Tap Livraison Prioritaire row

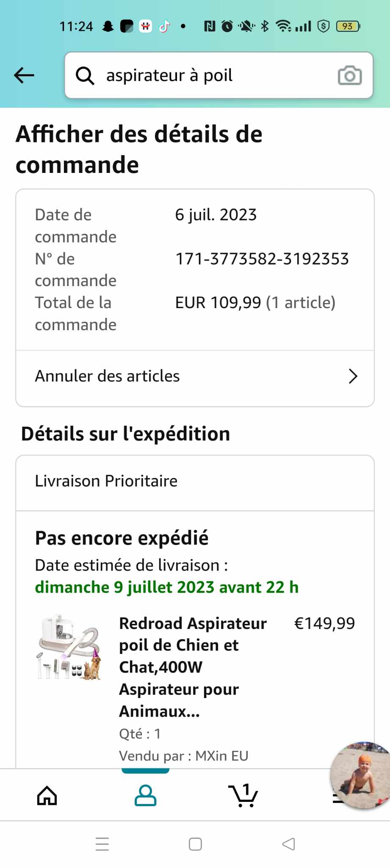coord(195,481)
